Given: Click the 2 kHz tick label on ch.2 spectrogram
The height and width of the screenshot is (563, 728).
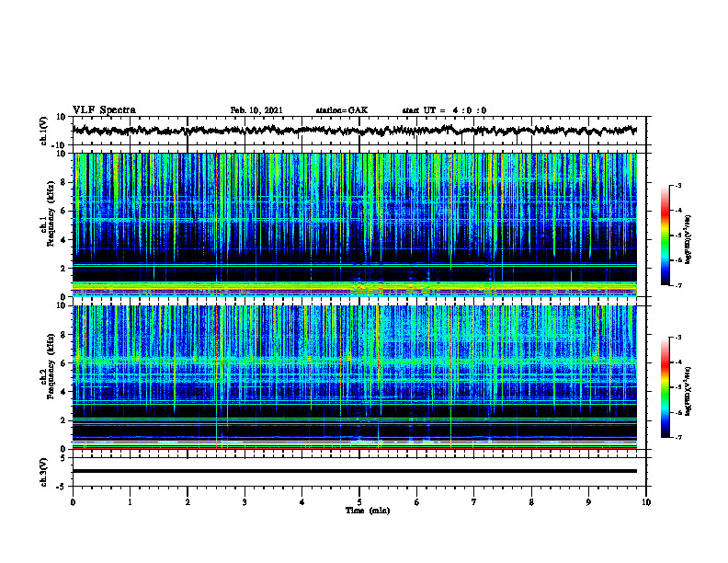Looking at the screenshot, I should point(63,420).
